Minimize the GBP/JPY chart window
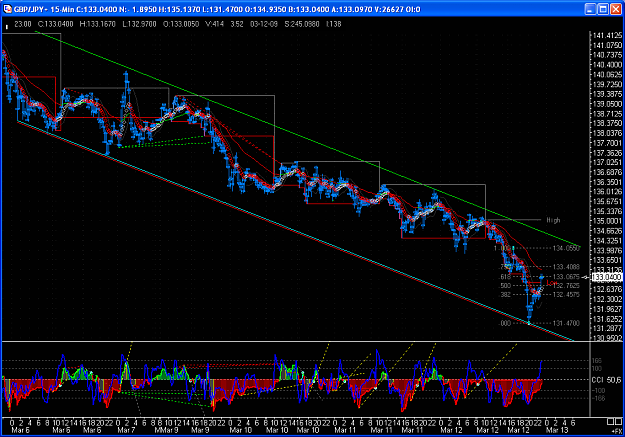The height and width of the screenshot is (437, 625). [590, 9]
